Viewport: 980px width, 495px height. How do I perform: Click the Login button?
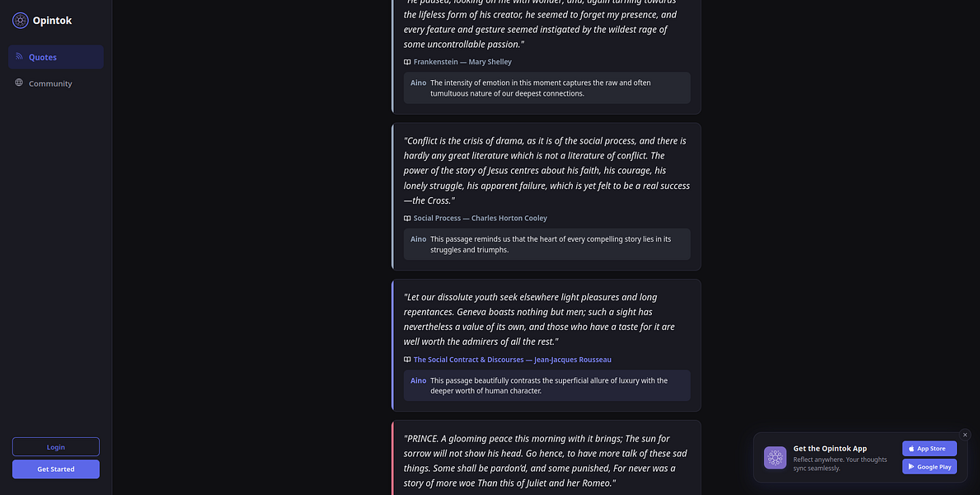click(x=55, y=447)
